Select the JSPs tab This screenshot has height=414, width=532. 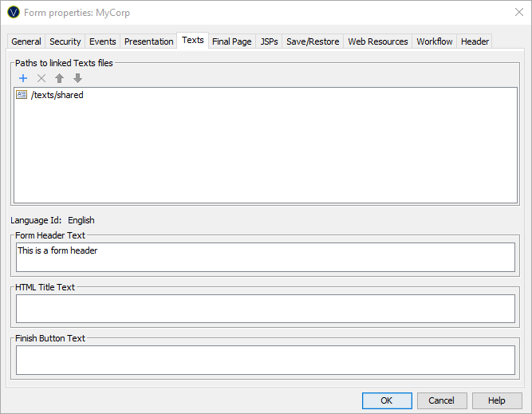[270, 41]
